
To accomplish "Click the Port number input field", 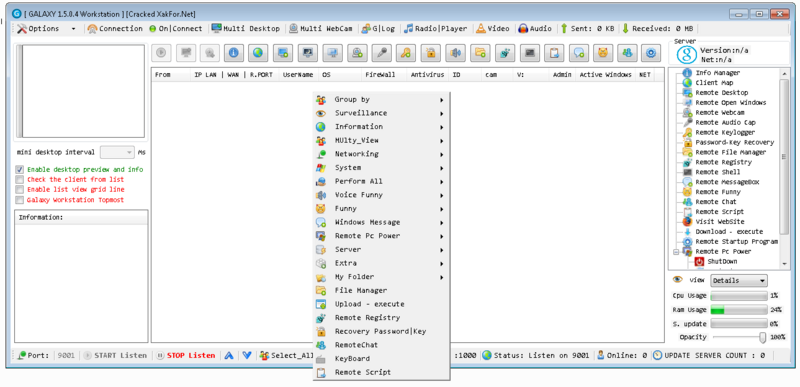I will (65, 355).
